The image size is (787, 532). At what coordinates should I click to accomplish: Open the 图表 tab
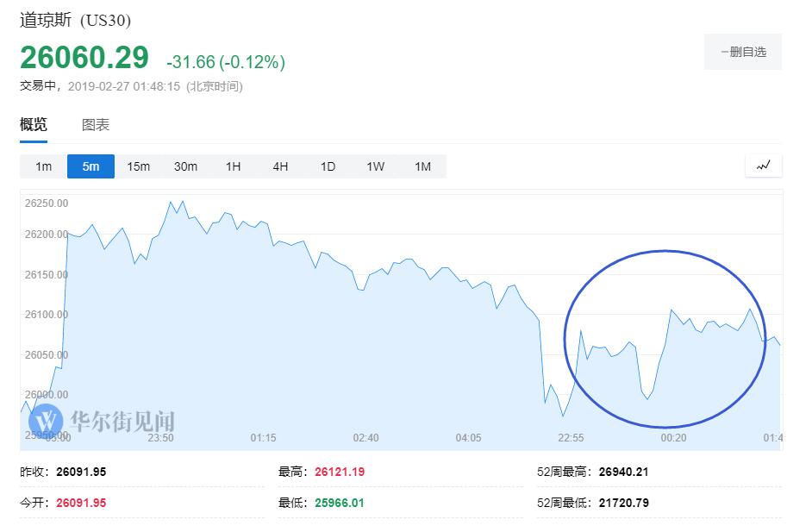click(96, 125)
